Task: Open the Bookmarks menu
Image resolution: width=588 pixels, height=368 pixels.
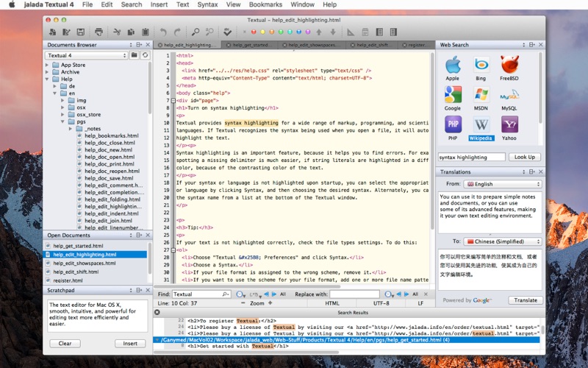Action: click(x=265, y=4)
